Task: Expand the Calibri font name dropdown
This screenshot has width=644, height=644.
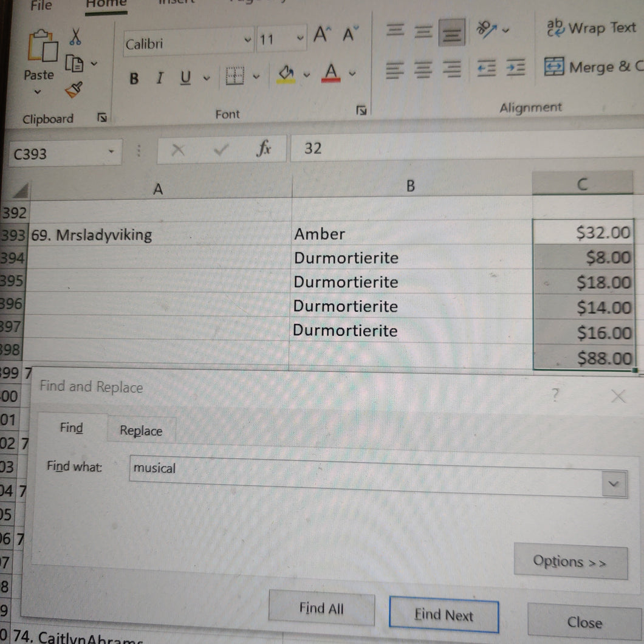Action: [248, 40]
